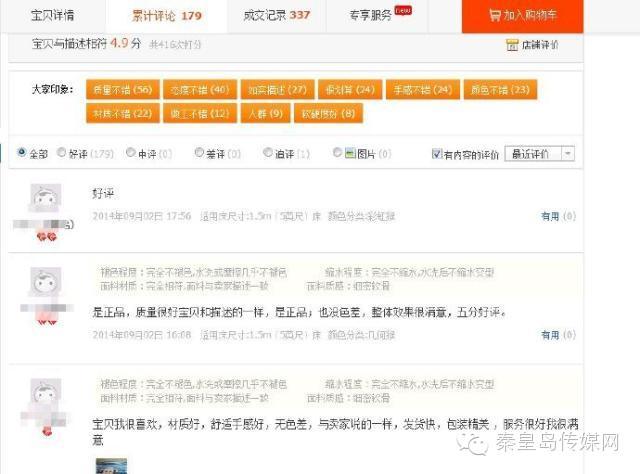Screen dimensions: 640x474
Task: Filter by 人群 (9) tag
Action: [266, 113]
